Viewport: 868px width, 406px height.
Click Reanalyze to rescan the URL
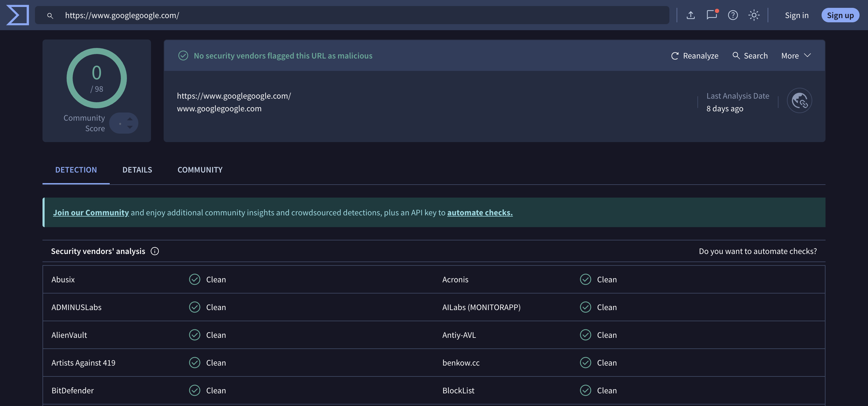click(x=694, y=56)
